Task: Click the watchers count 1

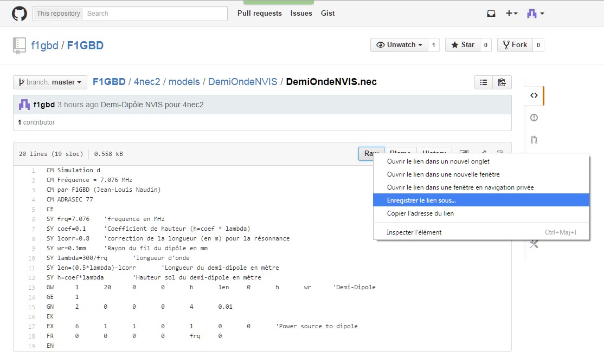Action: click(433, 45)
